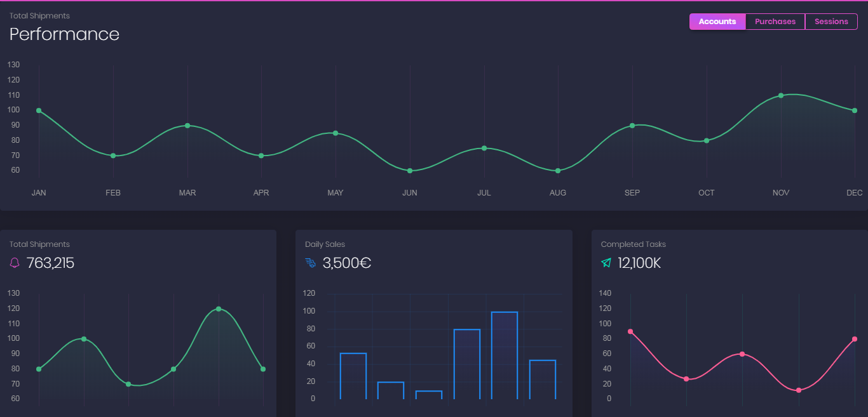Click the JUN data point on the Performance chart
This screenshot has height=417, width=868.
(410, 171)
